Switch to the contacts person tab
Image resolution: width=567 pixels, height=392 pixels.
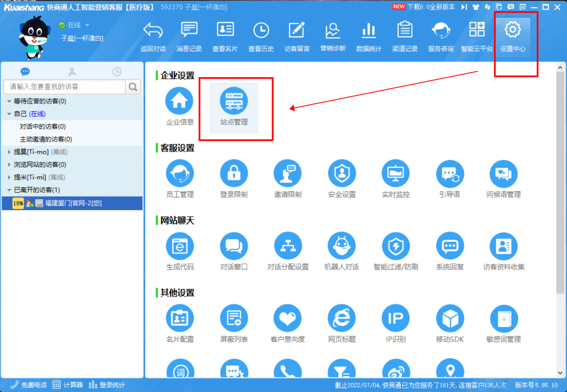pos(72,71)
